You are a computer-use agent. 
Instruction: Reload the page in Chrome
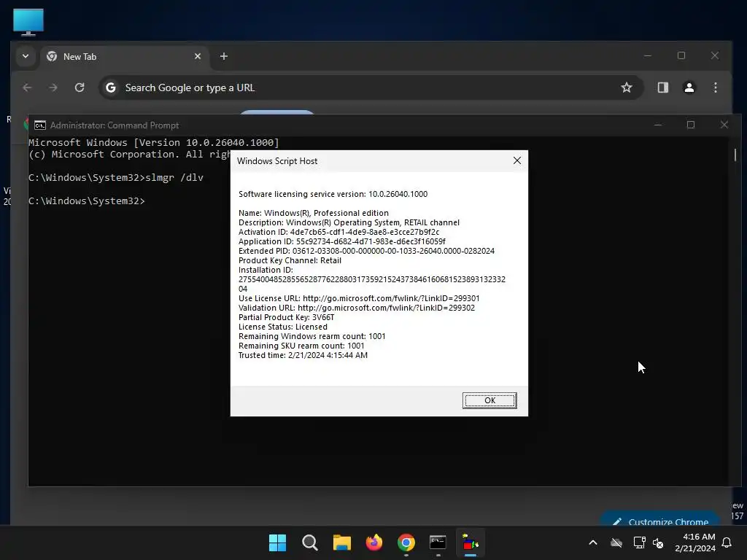point(80,87)
